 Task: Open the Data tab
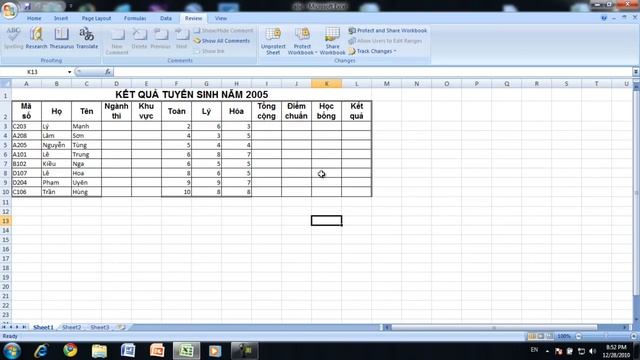[166, 18]
